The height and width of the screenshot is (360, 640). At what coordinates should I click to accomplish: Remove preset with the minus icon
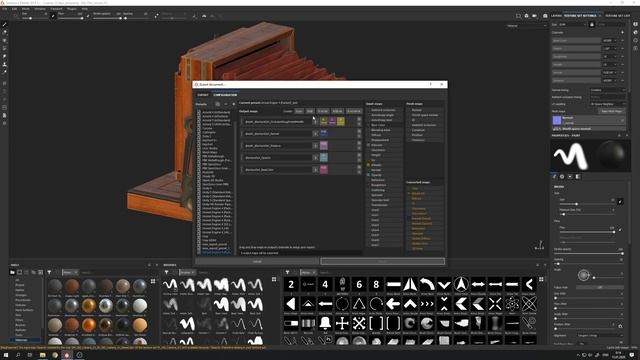(226, 104)
